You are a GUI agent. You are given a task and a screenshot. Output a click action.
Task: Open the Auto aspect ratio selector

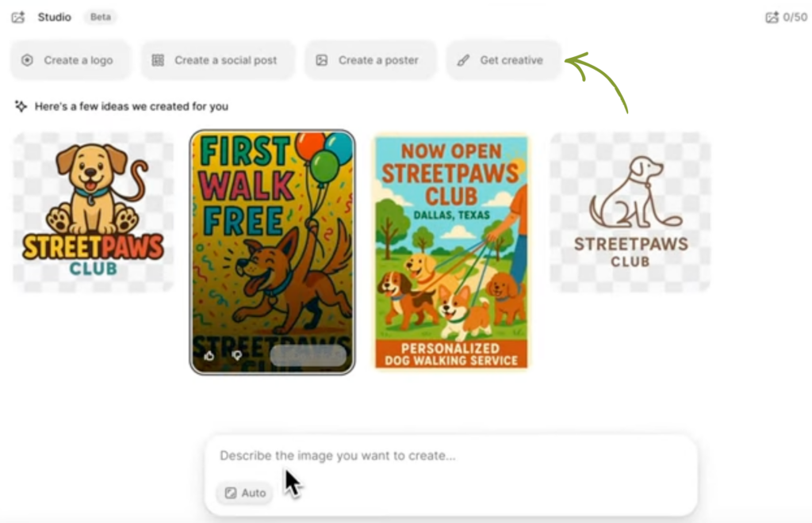[x=245, y=493]
